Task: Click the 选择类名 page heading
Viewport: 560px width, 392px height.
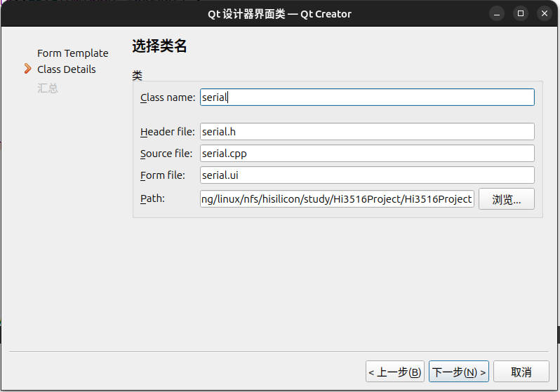Action: [x=159, y=47]
